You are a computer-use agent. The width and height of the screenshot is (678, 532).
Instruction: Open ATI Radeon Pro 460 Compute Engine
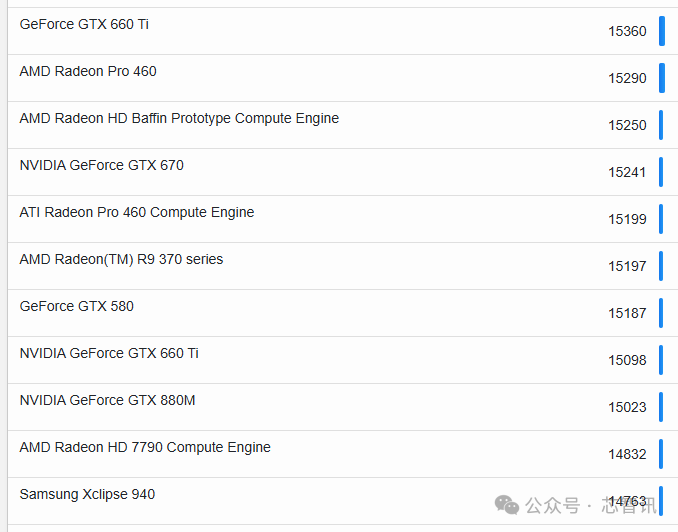[x=137, y=212]
